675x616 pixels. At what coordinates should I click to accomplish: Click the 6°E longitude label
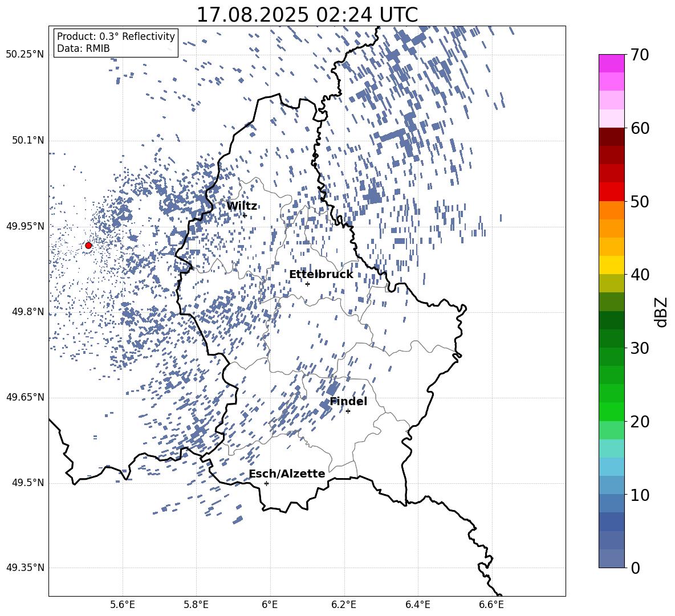point(270,605)
